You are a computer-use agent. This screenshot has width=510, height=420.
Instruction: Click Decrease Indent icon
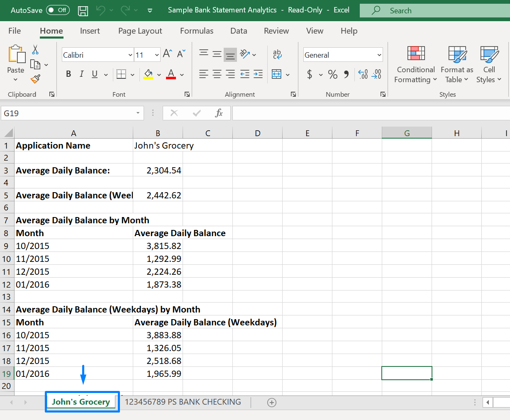[x=245, y=74]
